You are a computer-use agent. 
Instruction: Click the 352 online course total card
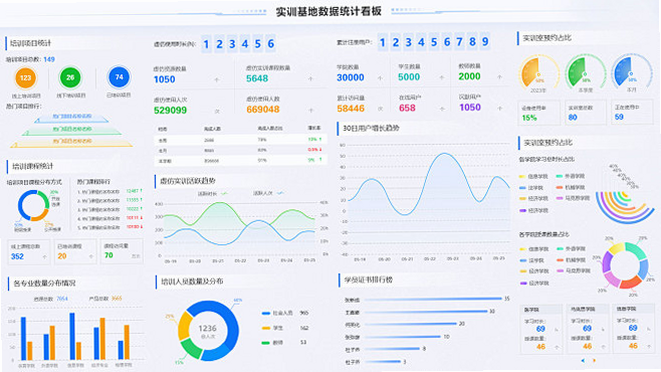29,252
